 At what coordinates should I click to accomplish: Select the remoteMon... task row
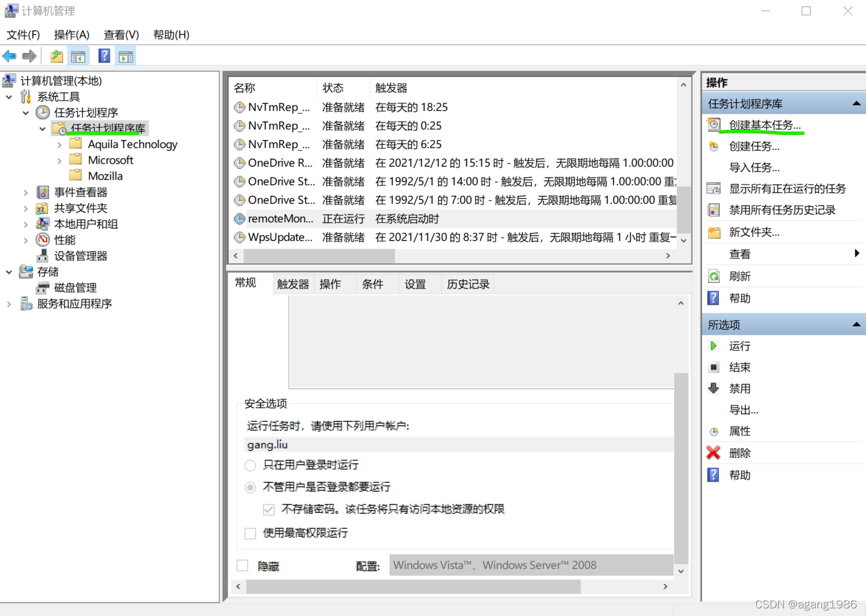click(x=453, y=219)
